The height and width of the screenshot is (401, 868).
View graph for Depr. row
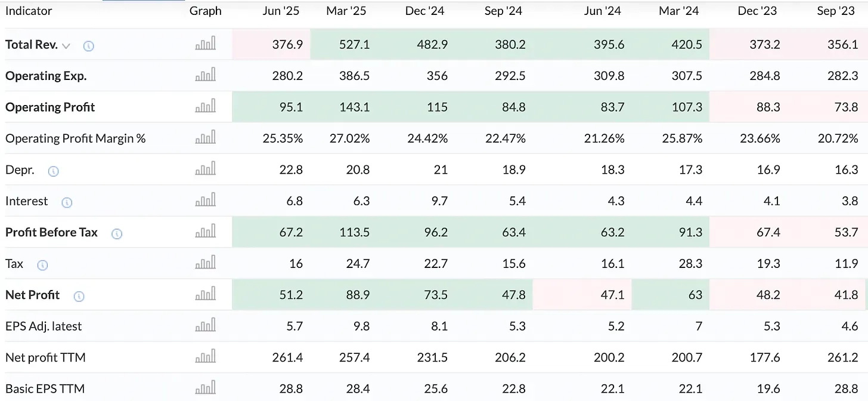206,169
